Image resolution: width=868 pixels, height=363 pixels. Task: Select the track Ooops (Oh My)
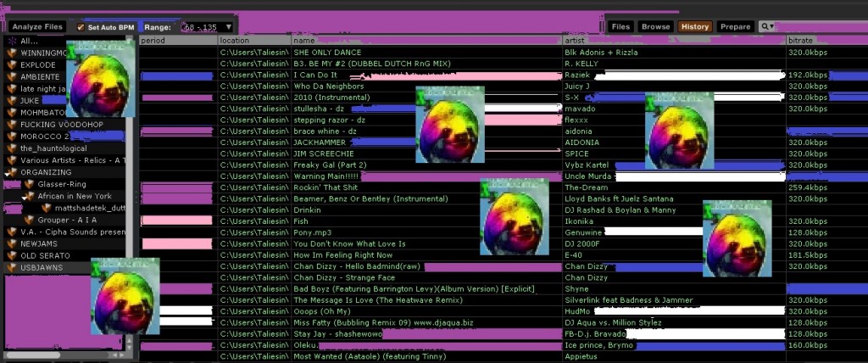(x=322, y=311)
